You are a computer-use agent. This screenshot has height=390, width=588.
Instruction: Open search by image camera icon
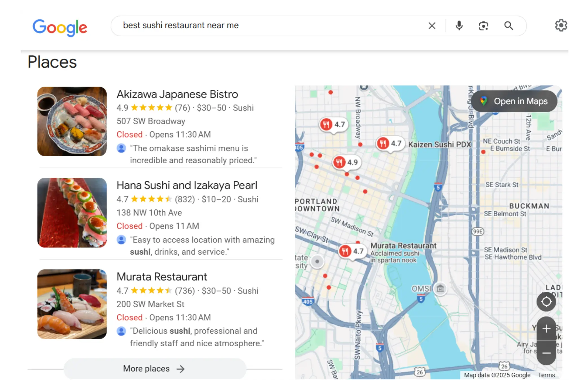(483, 26)
